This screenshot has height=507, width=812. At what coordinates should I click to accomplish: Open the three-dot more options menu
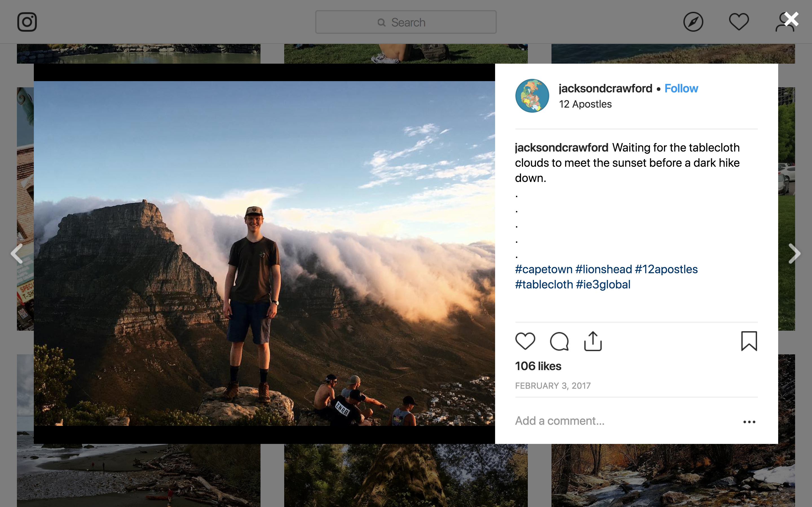click(749, 422)
